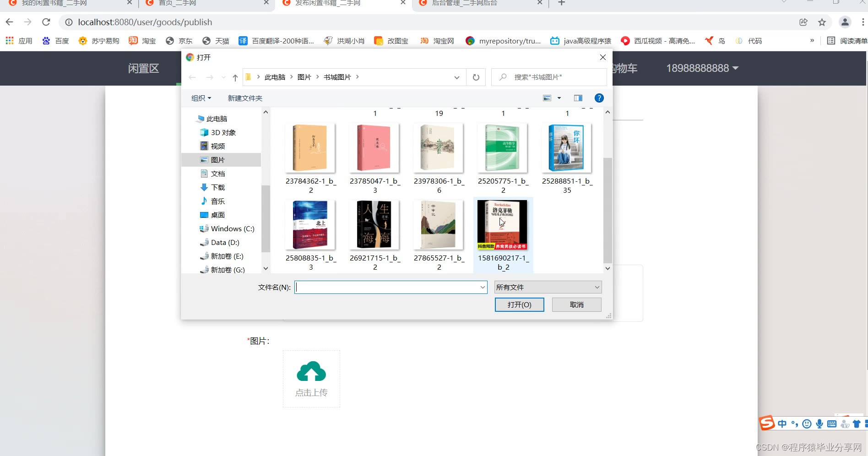Open the 18988888888 user dropdown
Image resolution: width=868 pixels, height=456 pixels.
tap(702, 68)
